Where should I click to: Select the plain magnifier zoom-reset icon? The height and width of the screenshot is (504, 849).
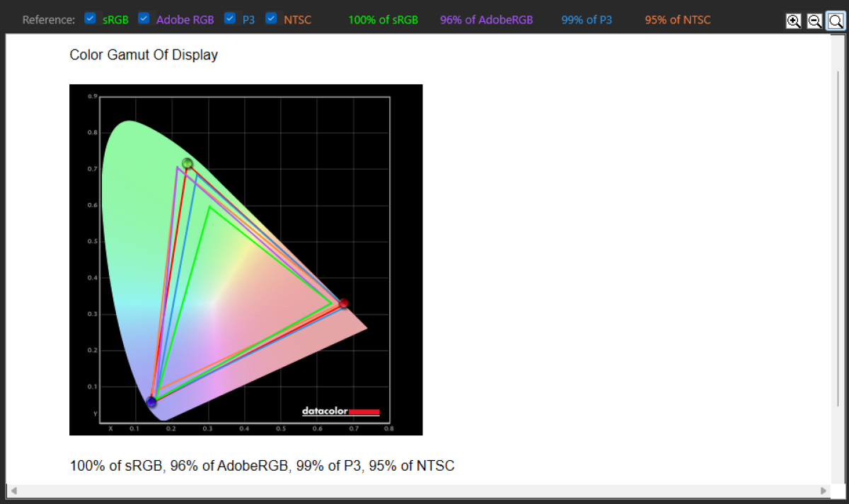coord(836,21)
